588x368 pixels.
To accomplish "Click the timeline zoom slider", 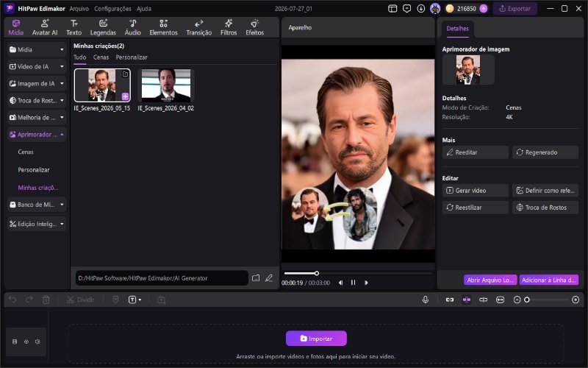I will pos(546,300).
